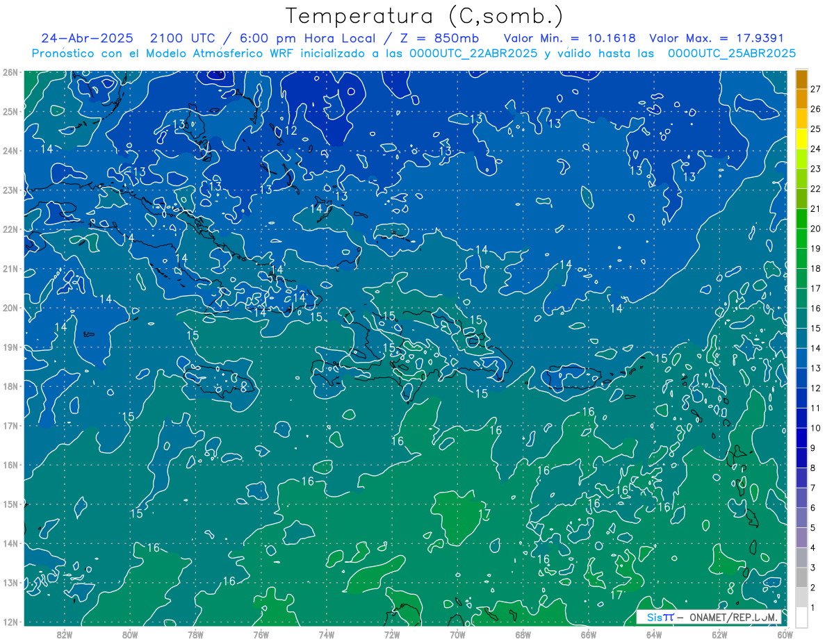Click legend value 26
Viewport: 834px width, 644px height.
point(816,109)
